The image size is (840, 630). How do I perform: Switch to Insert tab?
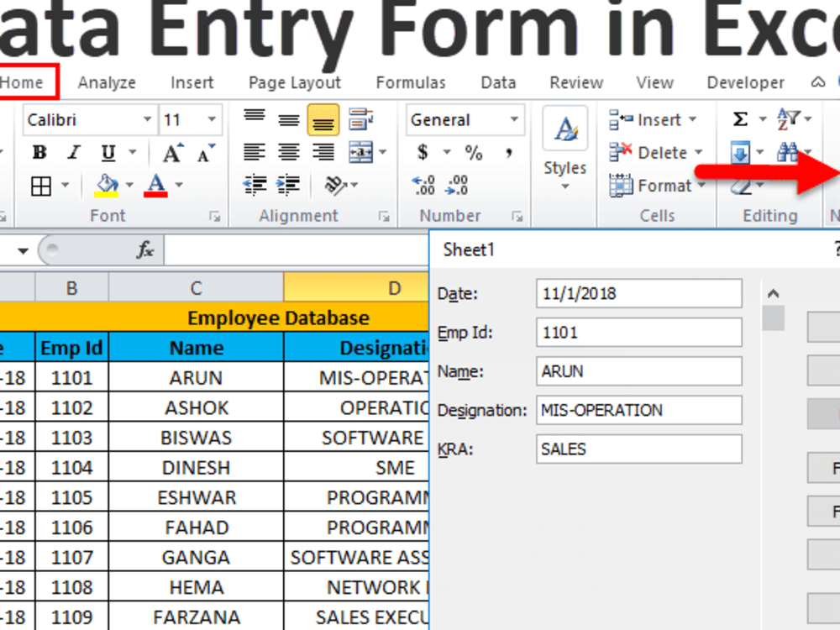(192, 82)
